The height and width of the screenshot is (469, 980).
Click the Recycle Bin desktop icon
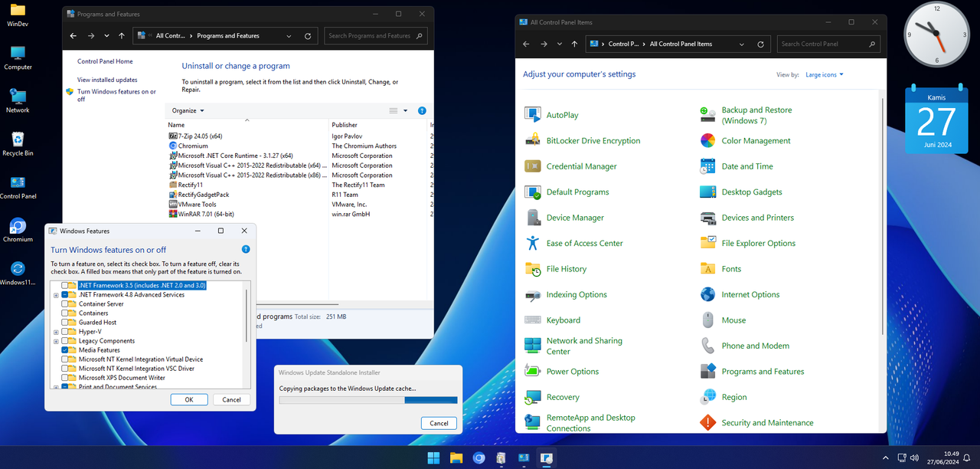click(18, 143)
